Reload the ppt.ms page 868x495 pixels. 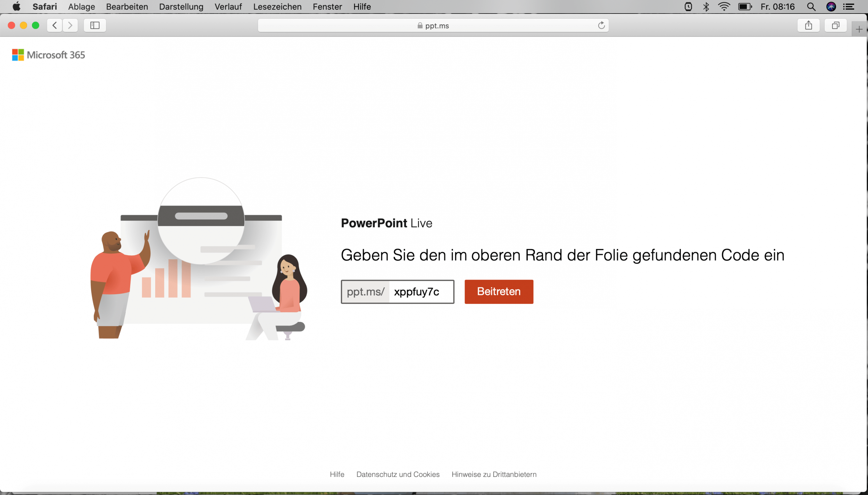click(x=601, y=25)
